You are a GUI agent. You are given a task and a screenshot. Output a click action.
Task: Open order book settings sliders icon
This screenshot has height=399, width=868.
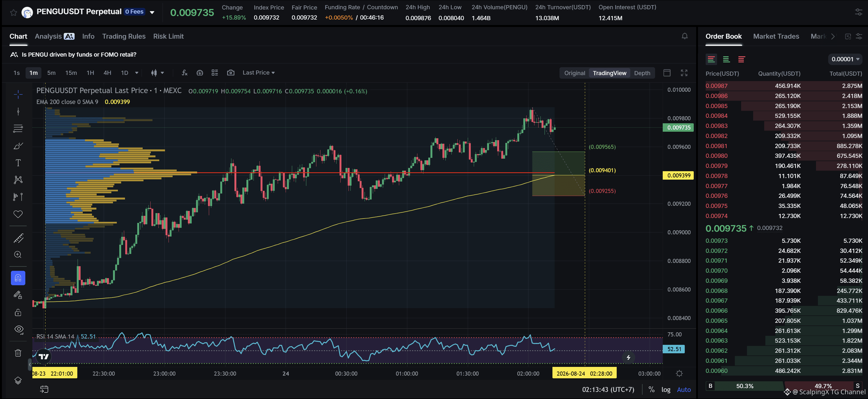click(859, 36)
